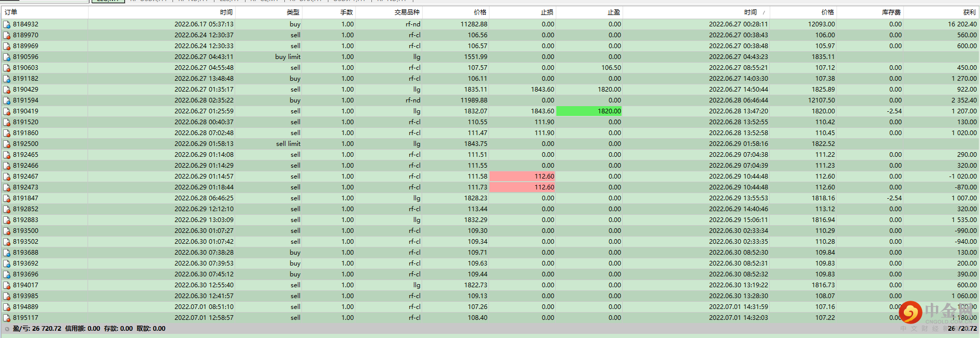Click the close price 12107.50
The width and height of the screenshot is (980, 338).
tap(822, 100)
